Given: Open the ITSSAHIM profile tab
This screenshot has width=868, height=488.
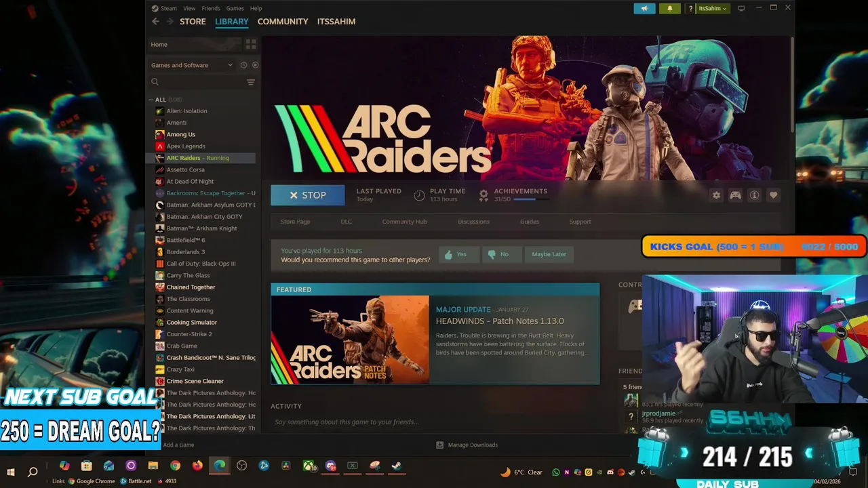Looking at the screenshot, I should pos(336,22).
